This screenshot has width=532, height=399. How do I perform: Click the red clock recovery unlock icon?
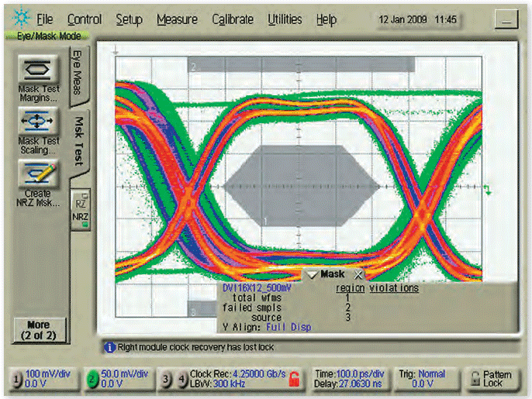tap(294, 379)
